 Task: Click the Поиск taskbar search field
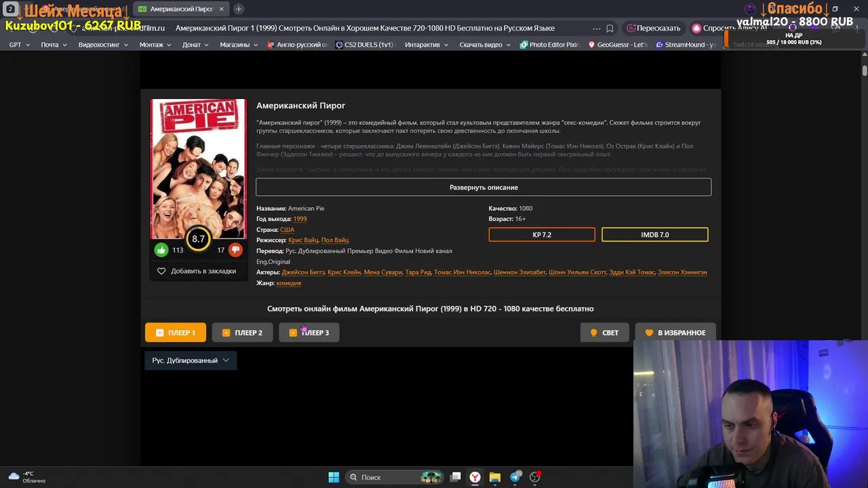395,477
